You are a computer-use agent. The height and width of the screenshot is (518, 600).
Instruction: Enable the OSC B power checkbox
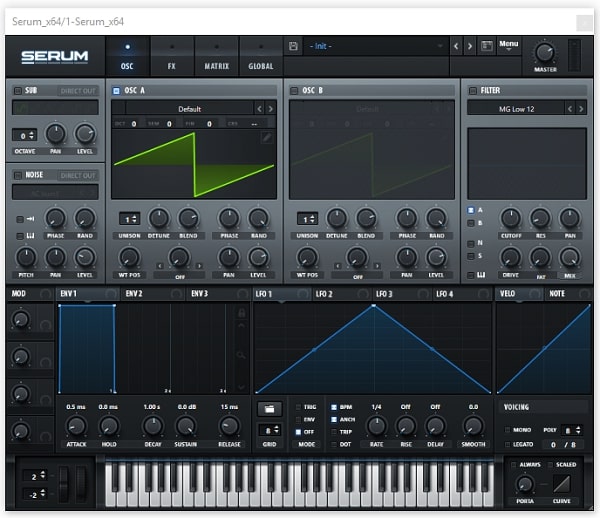(x=294, y=91)
